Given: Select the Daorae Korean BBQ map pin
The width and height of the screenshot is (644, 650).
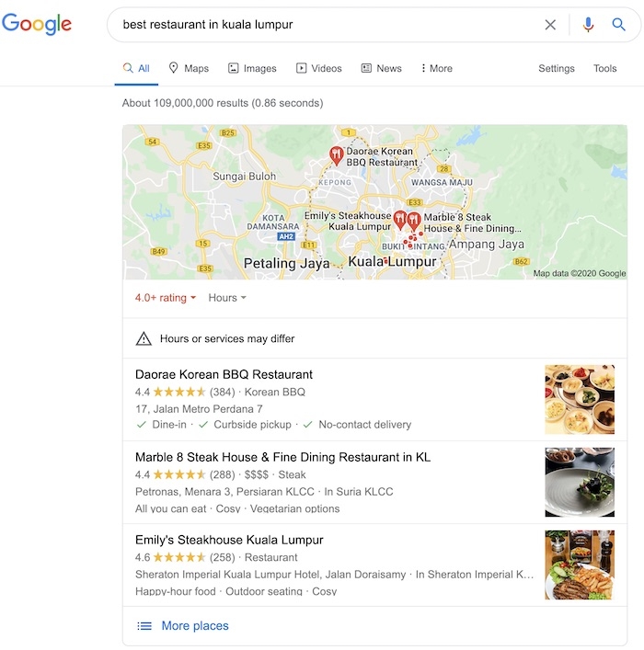Looking at the screenshot, I should 336,156.
